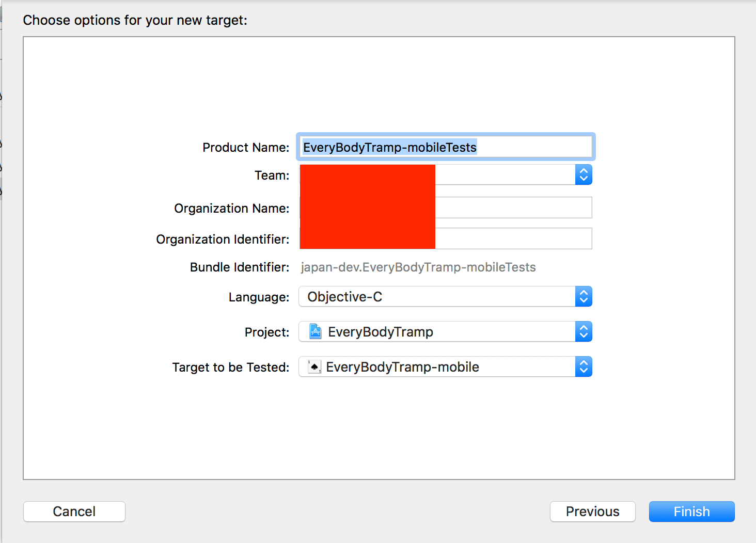Click the highlighted EveryBodyTramp-mobileTests product name text
This screenshot has height=543, width=756.
(389, 147)
